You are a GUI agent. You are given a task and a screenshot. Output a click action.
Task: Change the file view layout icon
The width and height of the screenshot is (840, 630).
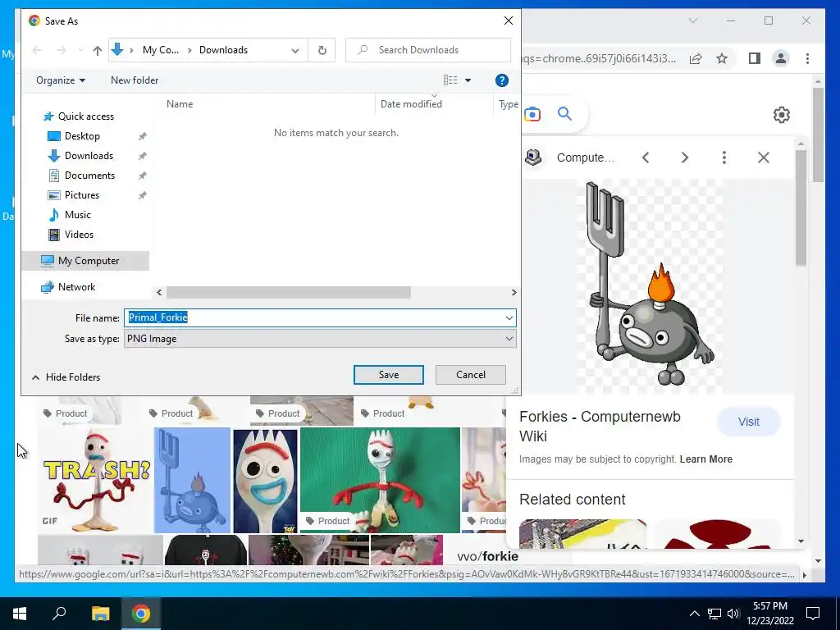pyautogui.click(x=450, y=80)
